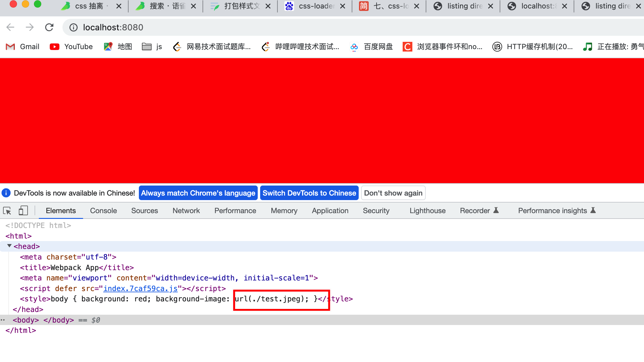Expand the ellipsis beside body element

(3, 320)
